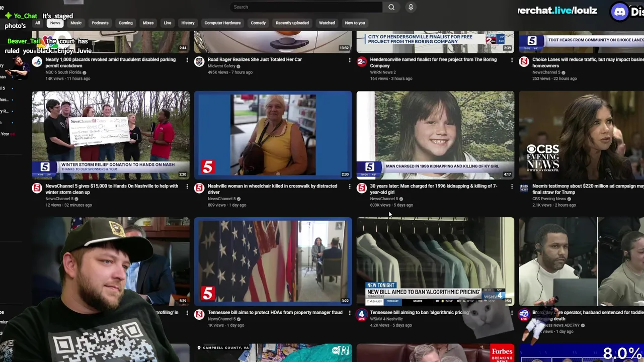Play the 1996 KY girl kidnapping thumbnail
Screen dimensions: 644x362
tap(436, 135)
